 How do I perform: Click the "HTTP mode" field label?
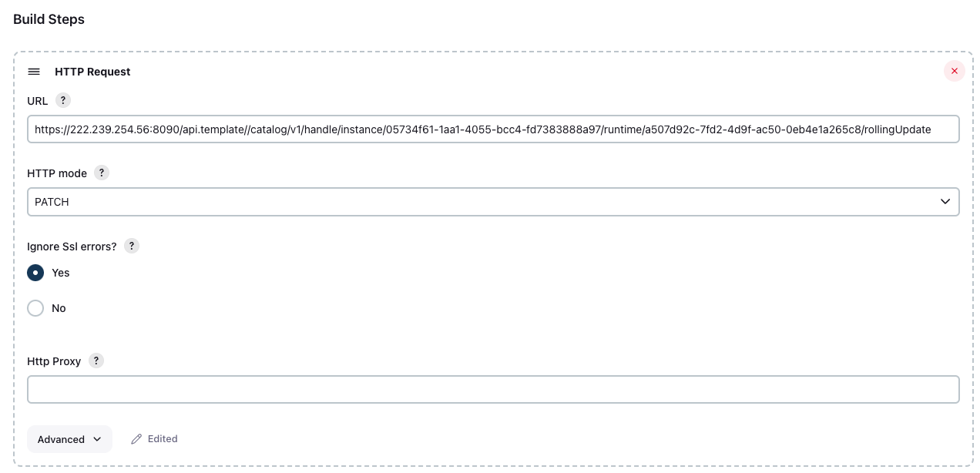click(57, 173)
